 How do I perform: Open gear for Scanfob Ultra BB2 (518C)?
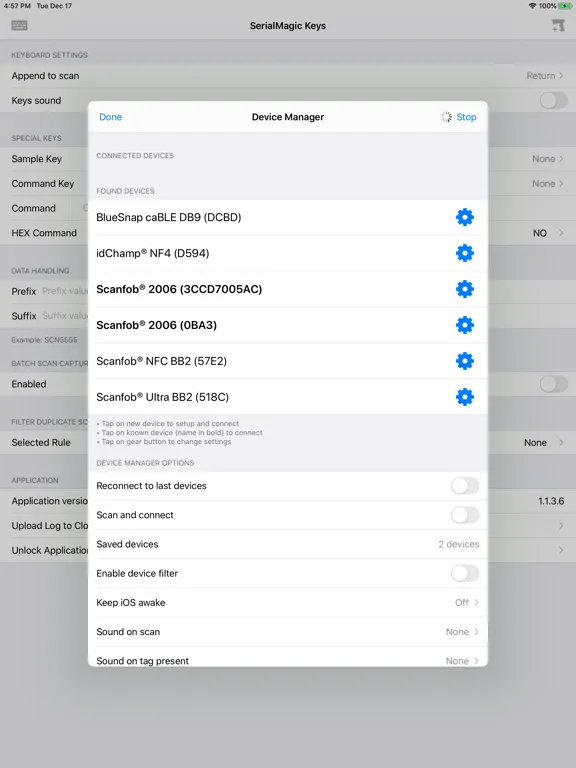click(464, 397)
